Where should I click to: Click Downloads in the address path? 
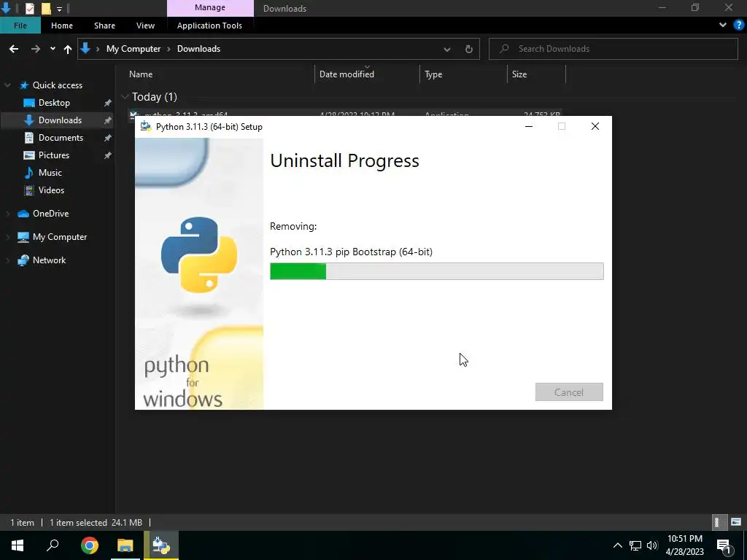tap(198, 49)
